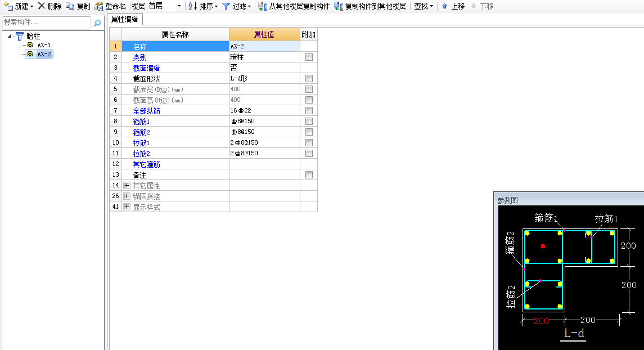Toggle the 全部纵筋 附加 checkbox
The height and width of the screenshot is (350, 644).
[309, 110]
